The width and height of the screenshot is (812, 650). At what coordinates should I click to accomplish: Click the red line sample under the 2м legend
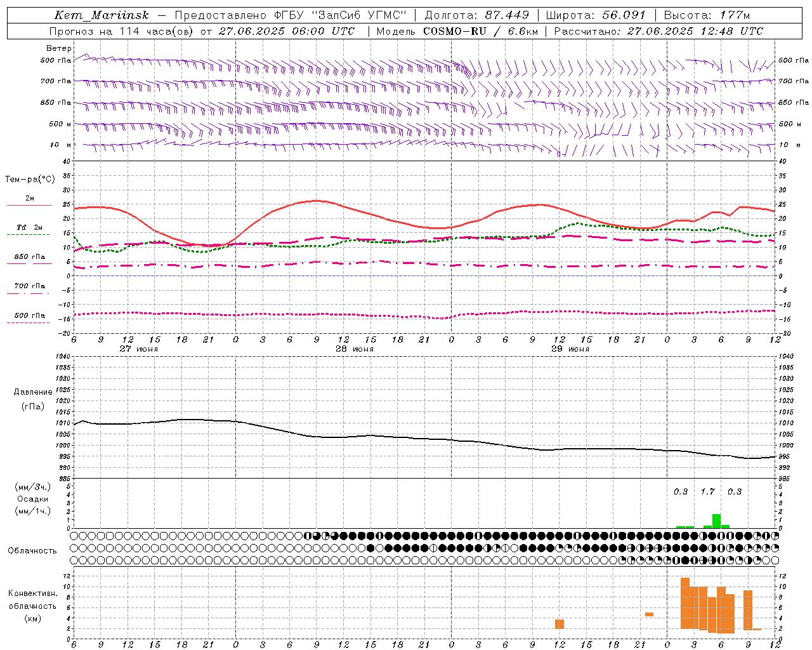pos(29,205)
